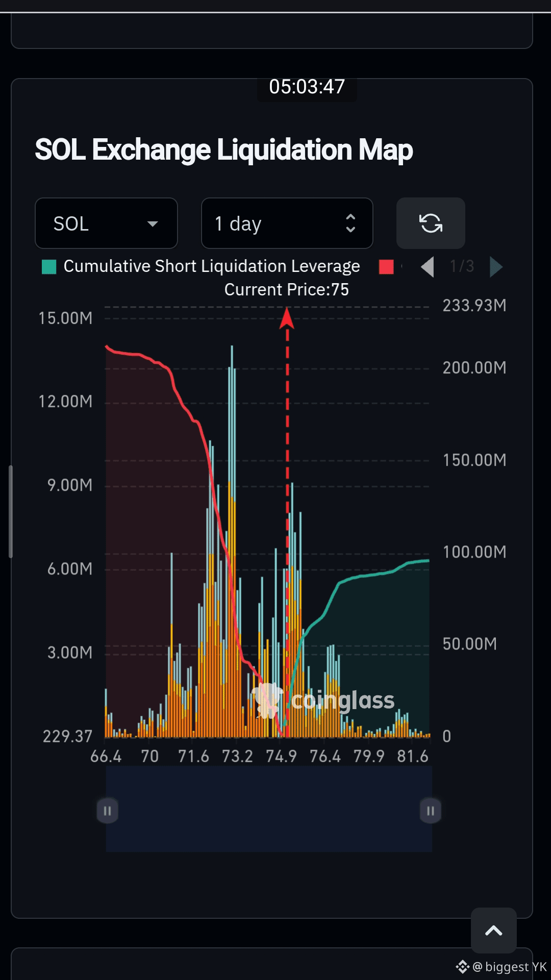The image size is (551, 980).
Task: Click the 6.00M left axis label
Action: [70, 569]
